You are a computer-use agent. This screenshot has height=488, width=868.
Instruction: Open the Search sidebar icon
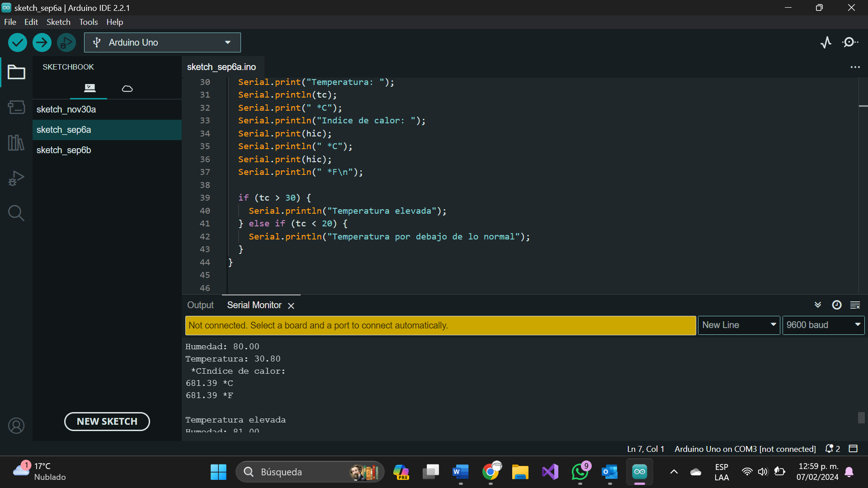pos(16,213)
